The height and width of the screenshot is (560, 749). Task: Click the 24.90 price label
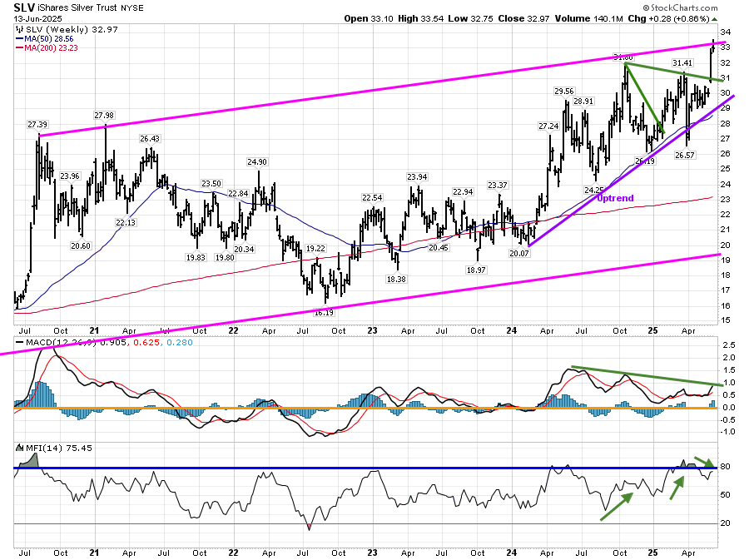257,161
